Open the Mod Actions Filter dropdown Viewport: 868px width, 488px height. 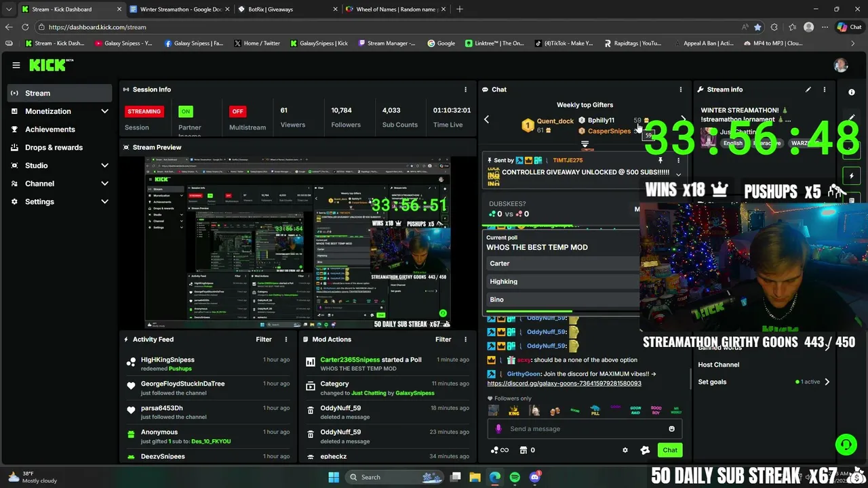click(443, 340)
